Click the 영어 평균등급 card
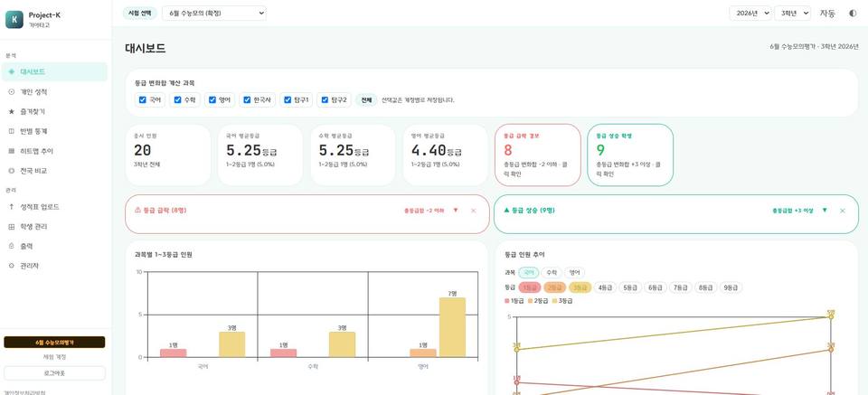Screen dimensions: 868x395 (x=445, y=155)
